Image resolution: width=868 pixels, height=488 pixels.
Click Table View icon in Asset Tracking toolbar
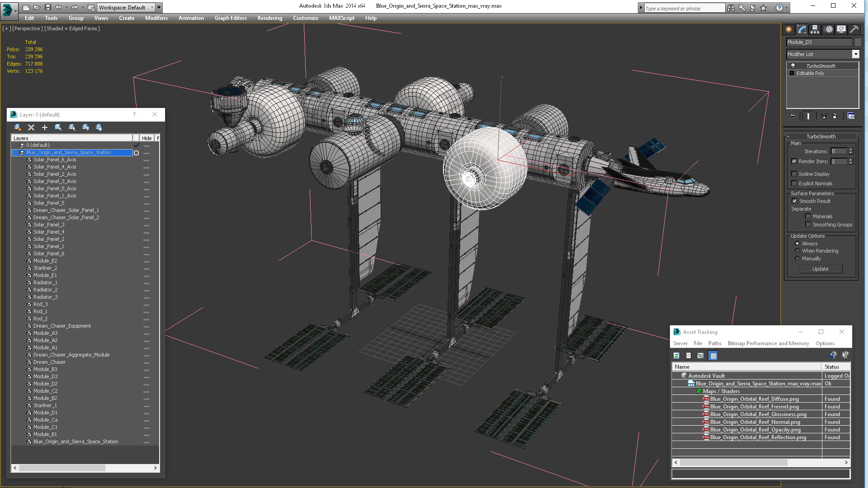pos(713,356)
